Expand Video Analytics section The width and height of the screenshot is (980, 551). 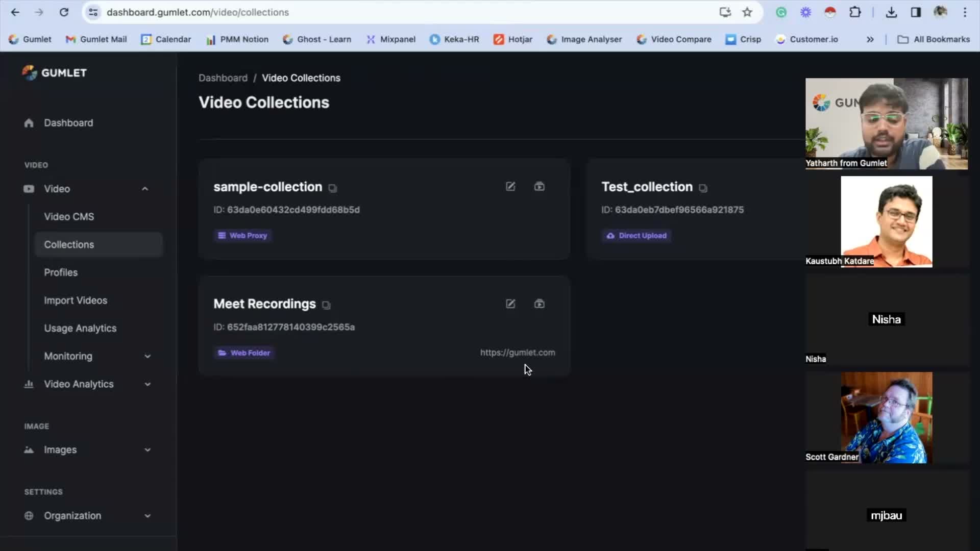(148, 384)
